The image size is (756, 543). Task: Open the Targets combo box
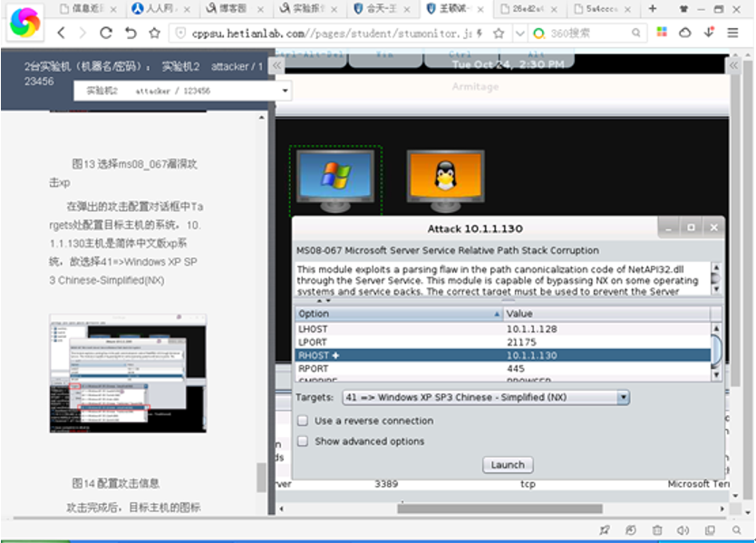pos(486,397)
